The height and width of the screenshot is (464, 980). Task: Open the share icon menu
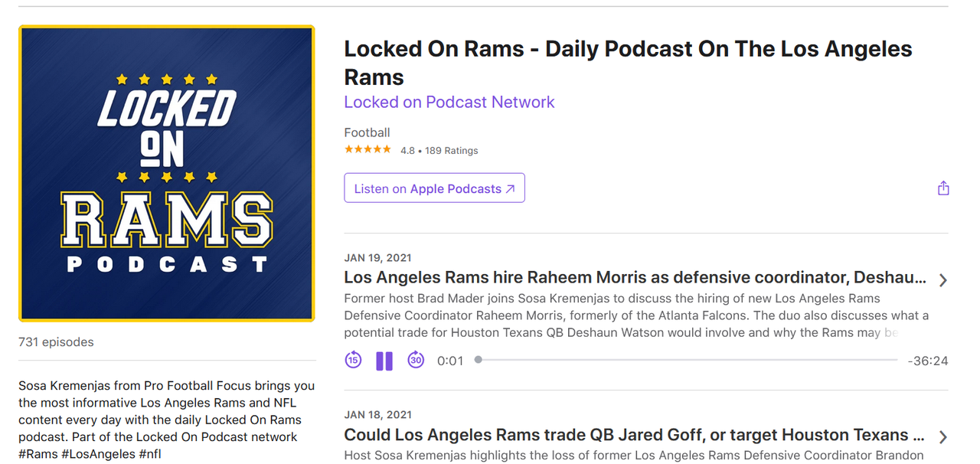[x=943, y=188]
